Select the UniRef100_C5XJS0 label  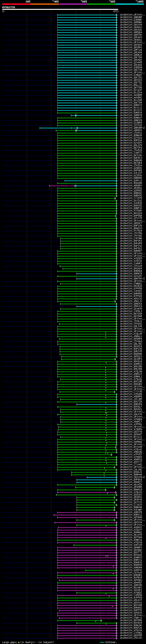coord(131,638)
